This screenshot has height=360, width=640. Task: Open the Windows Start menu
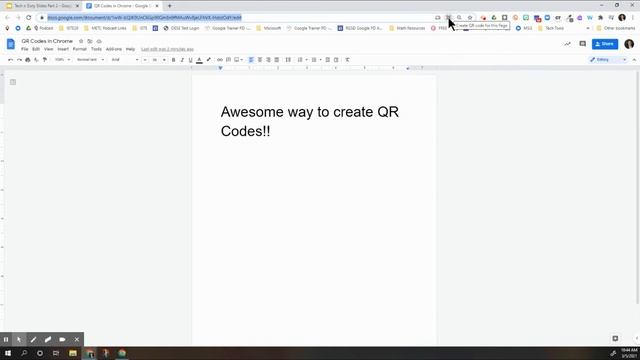pyautogui.click(x=8, y=353)
